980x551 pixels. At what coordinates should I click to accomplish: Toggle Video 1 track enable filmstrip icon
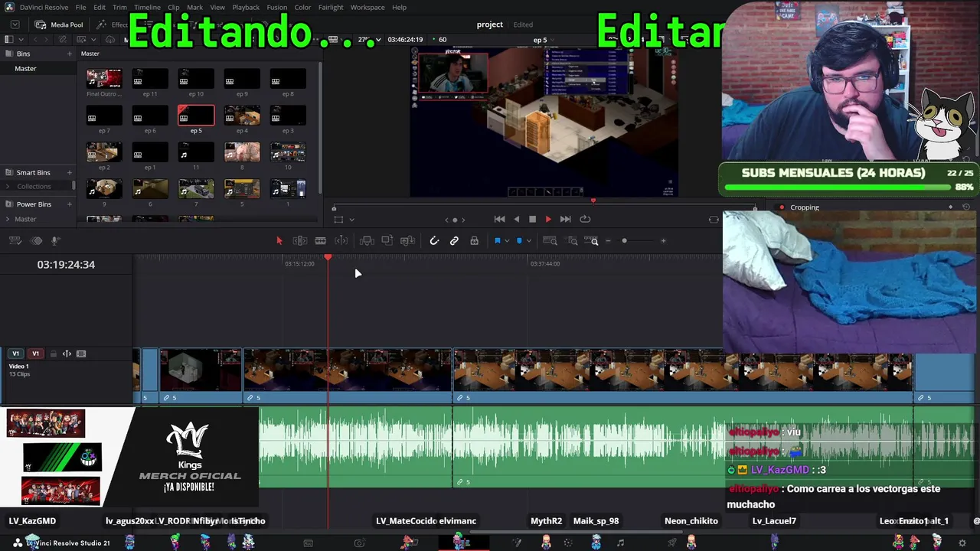click(81, 354)
